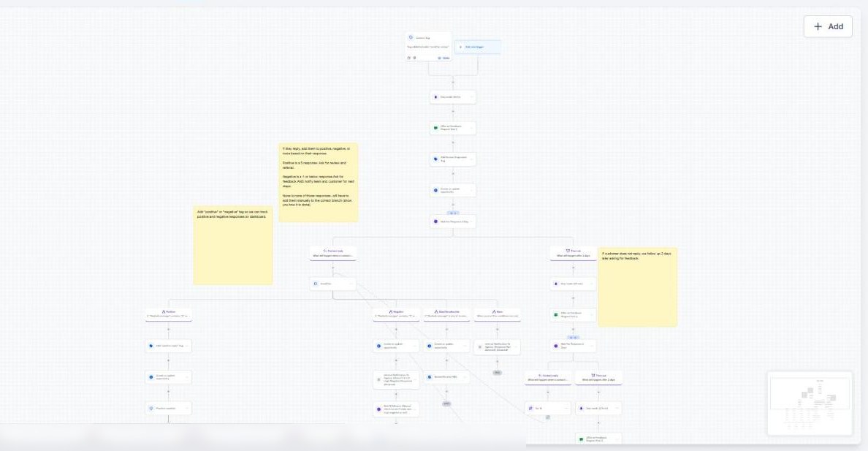Screen dimensions: 868x451
Task: Select sticky note starting "If they reply, add them"
Action: (x=319, y=183)
